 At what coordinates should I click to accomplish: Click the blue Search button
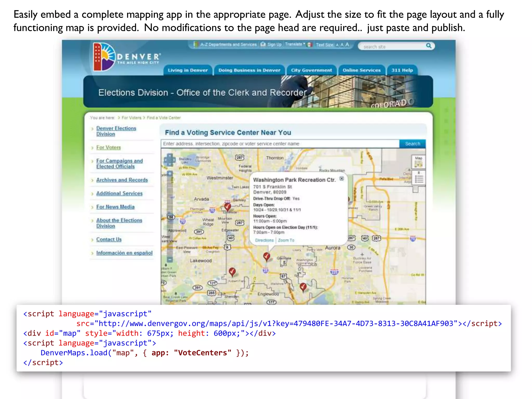click(x=413, y=144)
